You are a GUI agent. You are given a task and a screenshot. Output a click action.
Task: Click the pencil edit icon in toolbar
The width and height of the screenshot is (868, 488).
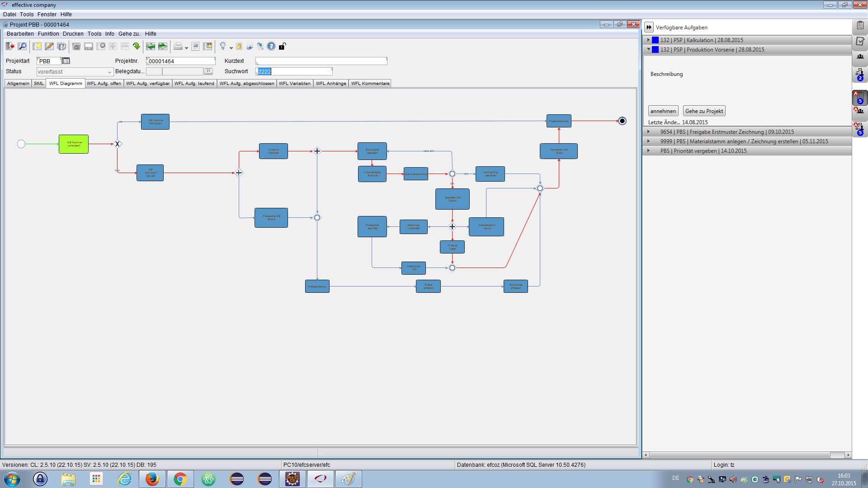point(49,46)
